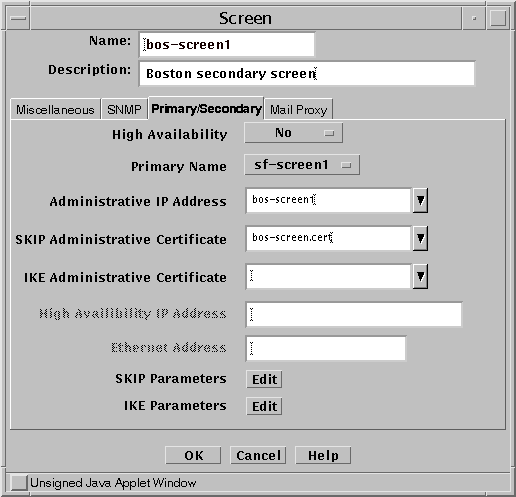Open the High Availability No dropdown
Screen dimensions: 516x497
point(293,133)
